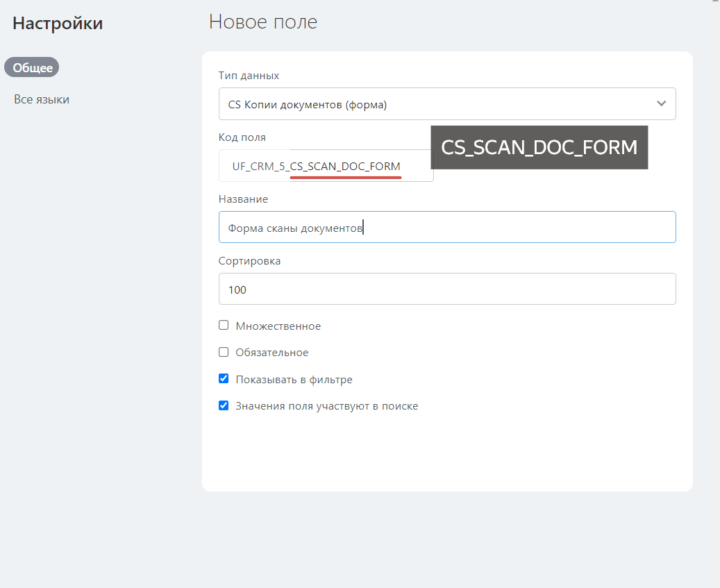720x588 pixels.
Task: Uncheck the 'Показывать в фильтре' checkbox
Action: pos(224,379)
